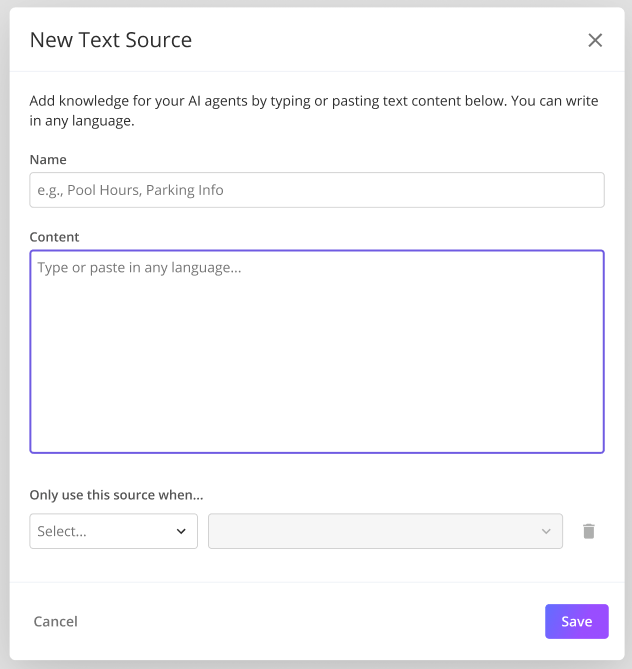The width and height of the screenshot is (632, 669).
Task: Focus the Name input field
Action: coord(316,190)
